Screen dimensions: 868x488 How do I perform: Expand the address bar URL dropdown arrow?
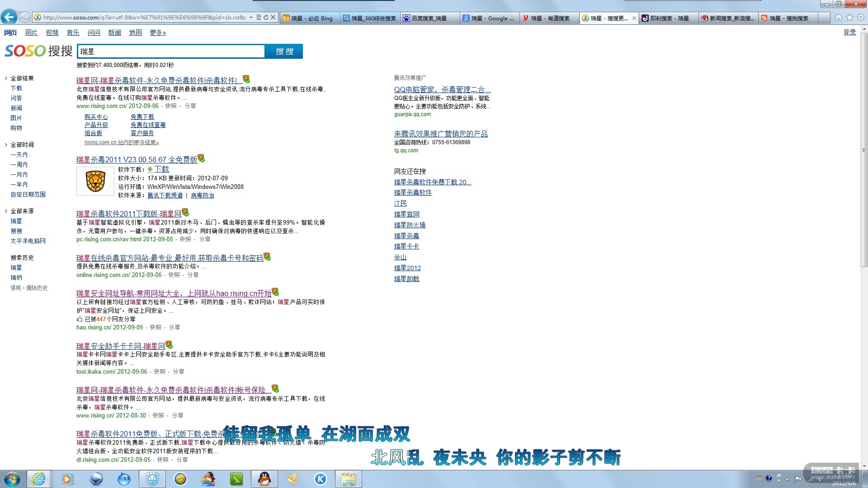251,18
